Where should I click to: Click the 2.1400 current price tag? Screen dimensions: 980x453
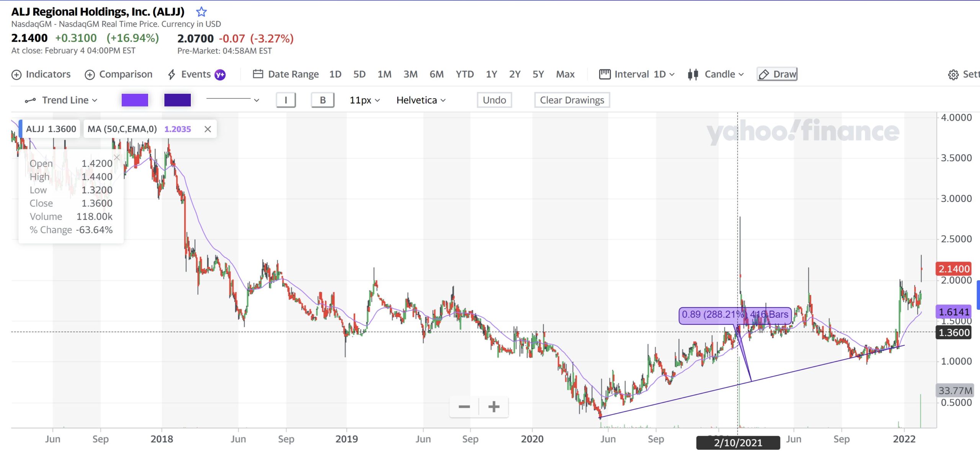tap(954, 269)
